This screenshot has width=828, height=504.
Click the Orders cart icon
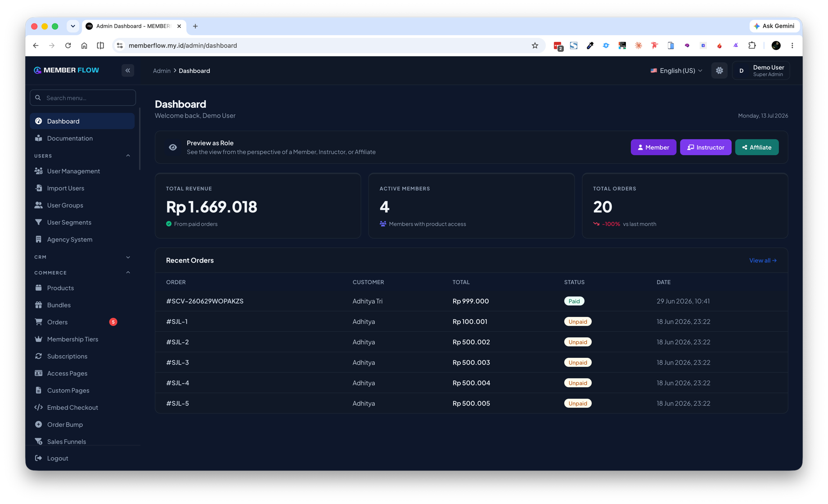point(39,322)
